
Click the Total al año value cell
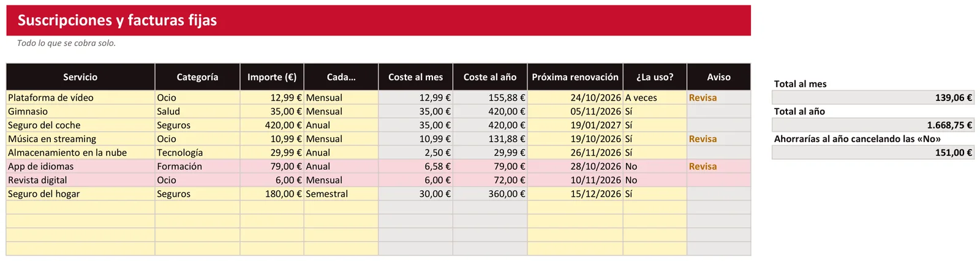[x=873, y=125]
